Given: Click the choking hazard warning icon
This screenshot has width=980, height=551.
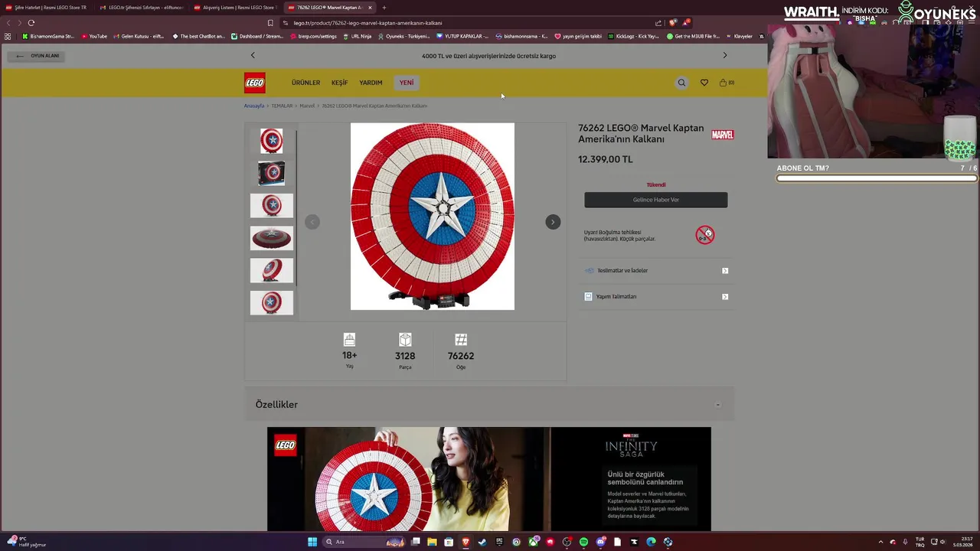Looking at the screenshot, I should (x=705, y=235).
